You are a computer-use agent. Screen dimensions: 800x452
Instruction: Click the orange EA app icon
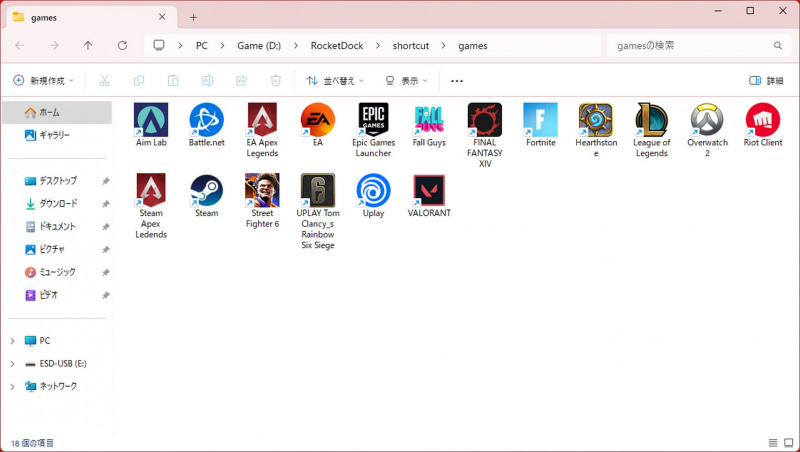click(x=318, y=120)
